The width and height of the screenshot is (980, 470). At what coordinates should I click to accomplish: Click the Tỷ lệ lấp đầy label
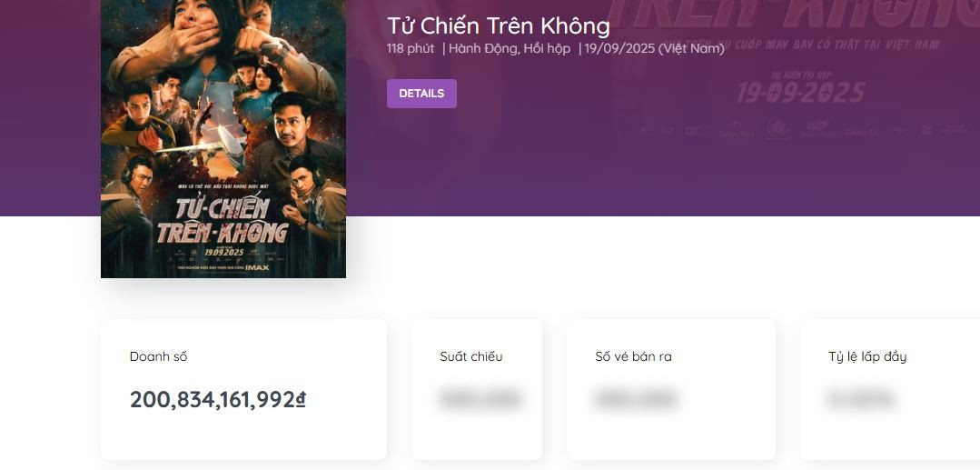(867, 356)
